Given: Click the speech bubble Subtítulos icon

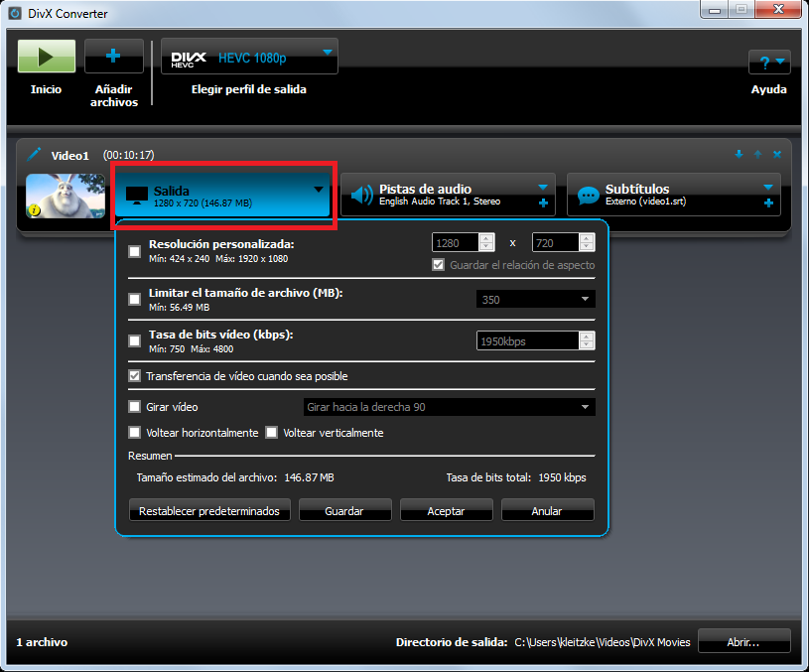Looking at the screenshot, I should (x=588, y=196).
